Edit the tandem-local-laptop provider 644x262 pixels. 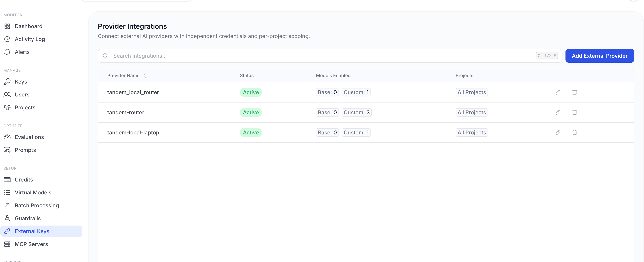[x=558, y=133]
